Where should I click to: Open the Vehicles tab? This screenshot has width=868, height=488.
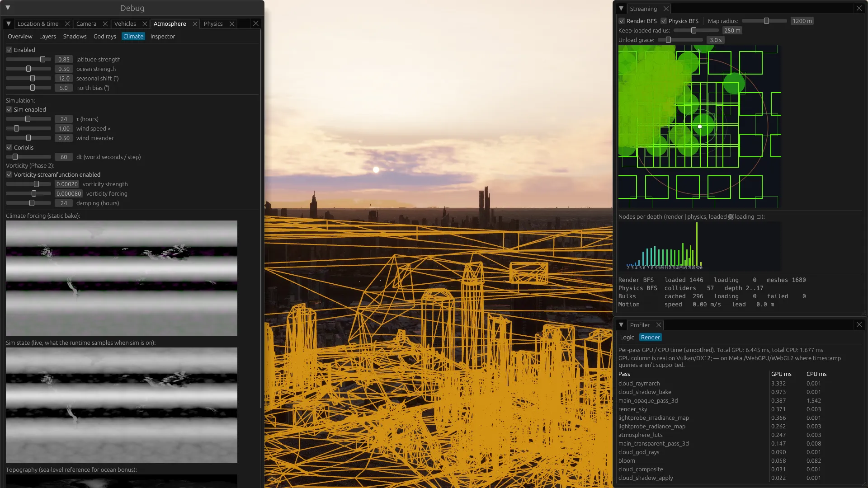click(125, 24)
